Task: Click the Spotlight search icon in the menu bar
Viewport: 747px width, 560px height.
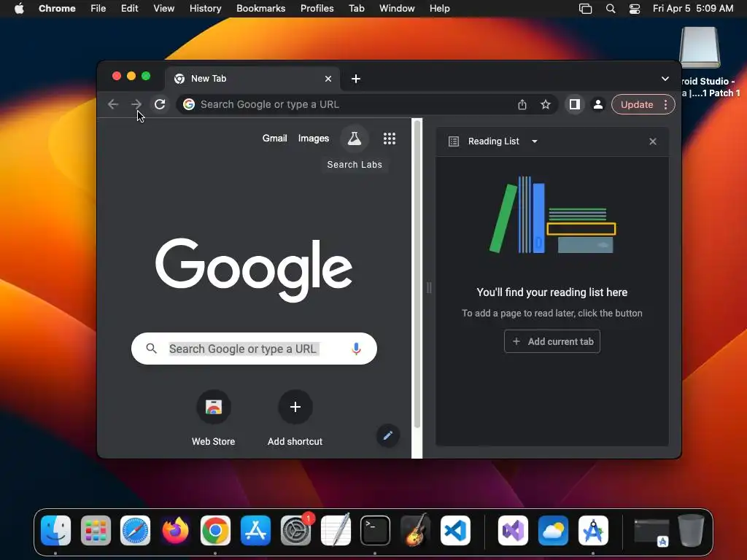Action: coord(611,9)
